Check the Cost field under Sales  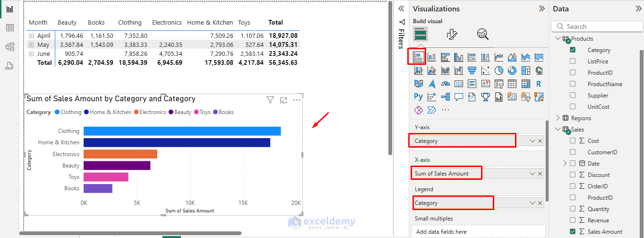point(573,141)
